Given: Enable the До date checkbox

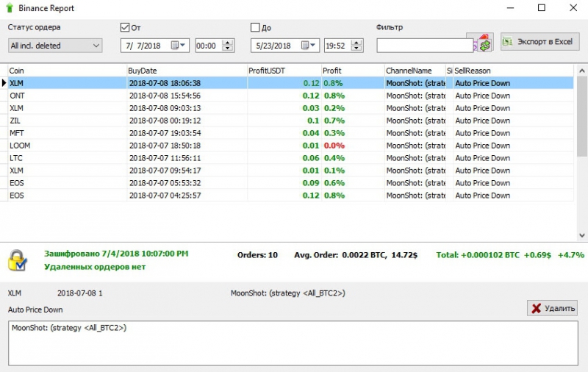Looking at the screenshot, I should coord(255,27).
